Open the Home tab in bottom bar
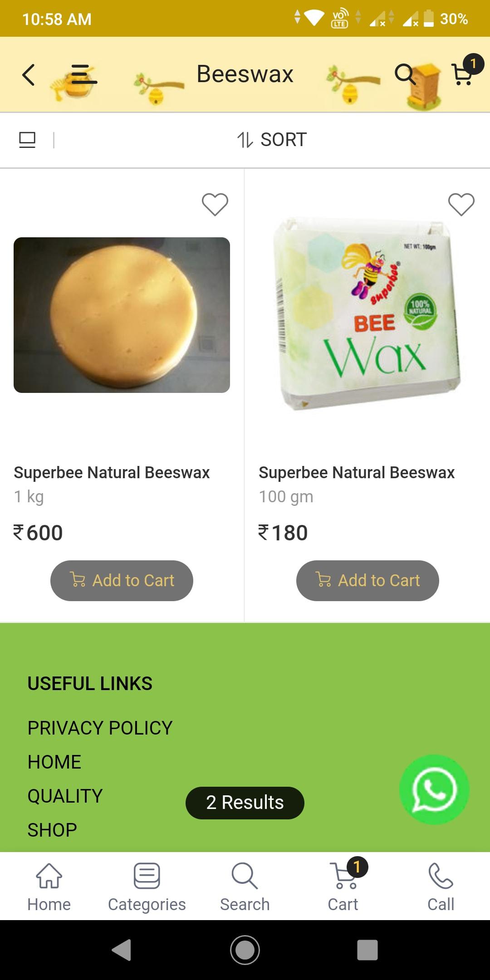 click(x=49, y=887)
